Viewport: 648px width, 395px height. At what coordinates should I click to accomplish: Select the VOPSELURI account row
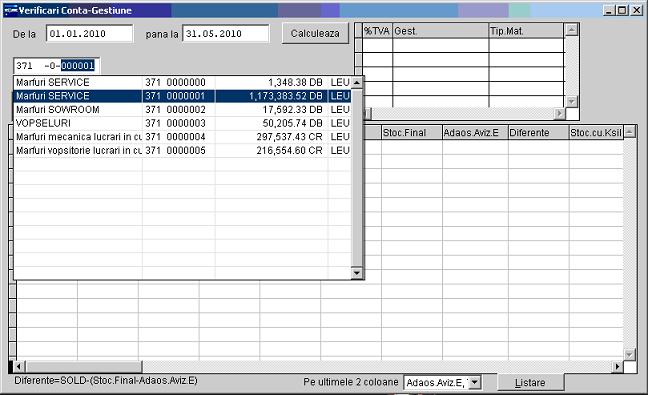[182, 123]
